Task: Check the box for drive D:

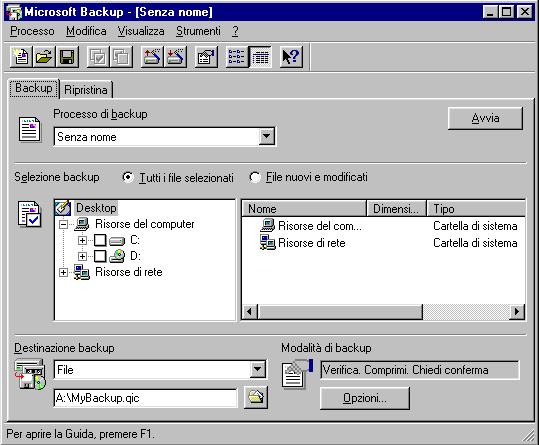Action: pos(100,256)
